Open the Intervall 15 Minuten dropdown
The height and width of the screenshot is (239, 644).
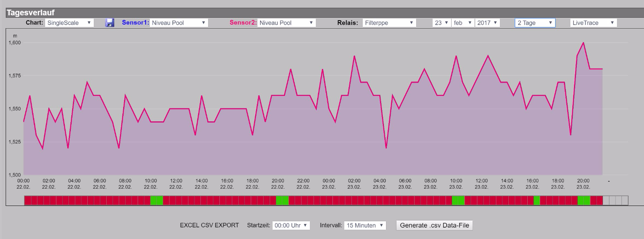point(365,225)
